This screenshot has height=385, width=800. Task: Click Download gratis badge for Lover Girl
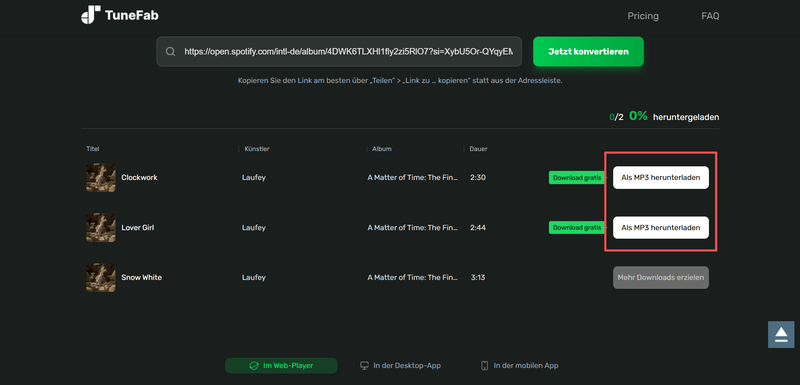[577, 227]
